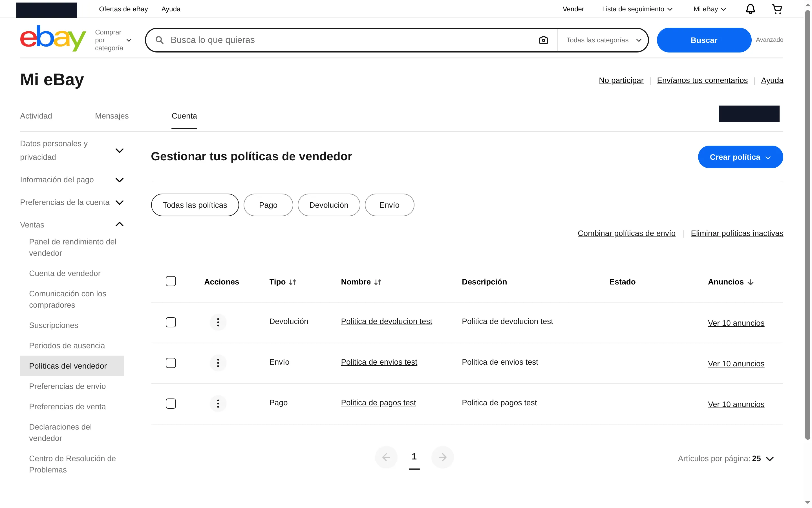This screenshot has width=812, height=508.
Task: Open actions menu for Envío policy row
Action: coord(218,363)
